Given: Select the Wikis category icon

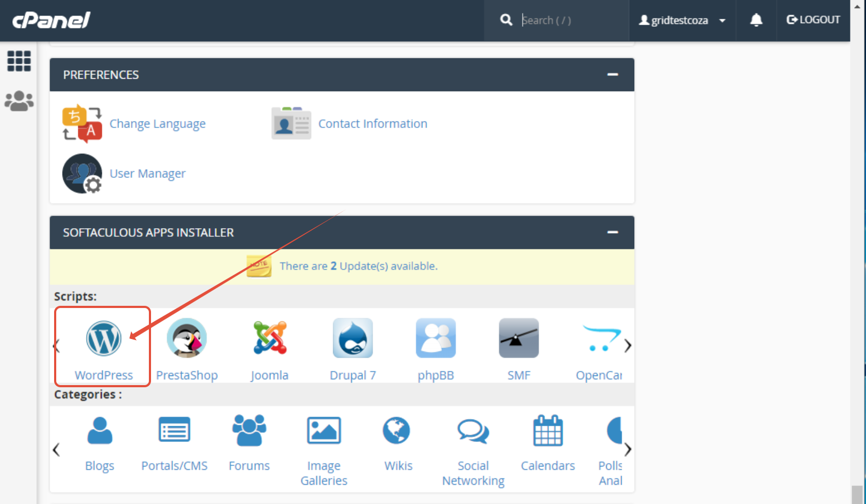Looking at the screenshot, I should click(x=396, y=431).
